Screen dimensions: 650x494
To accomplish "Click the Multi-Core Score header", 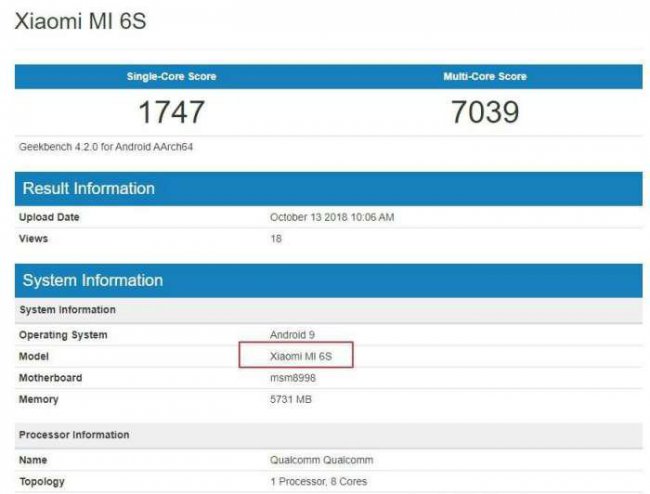I will tap(485, 76).
